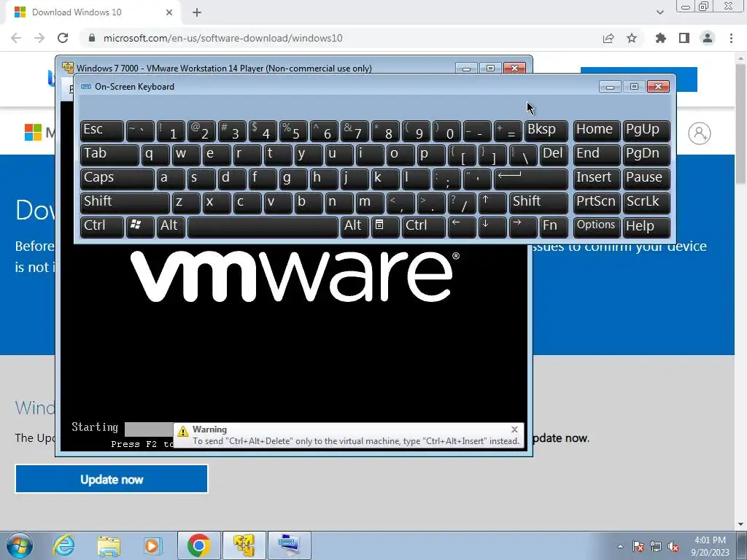This screenshot has height=560, width=747.
Task: Open Action Center flag icon in tray
Action: click(638, 546)
